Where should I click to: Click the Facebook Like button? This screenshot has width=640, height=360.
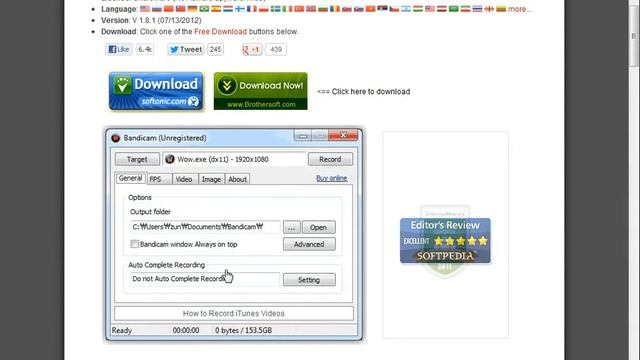(x=119, y=49)
